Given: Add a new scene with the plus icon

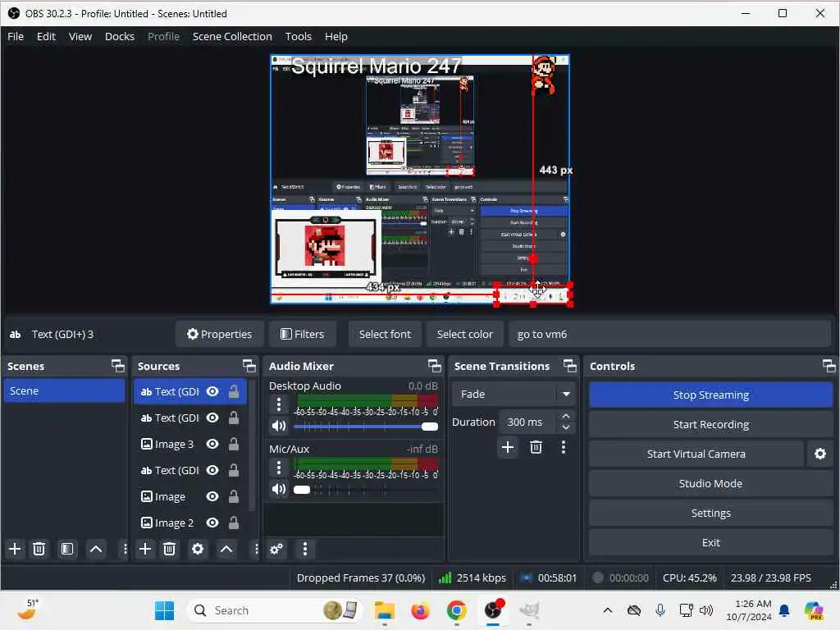Looking at the screenshot, I should click(15, 549).
